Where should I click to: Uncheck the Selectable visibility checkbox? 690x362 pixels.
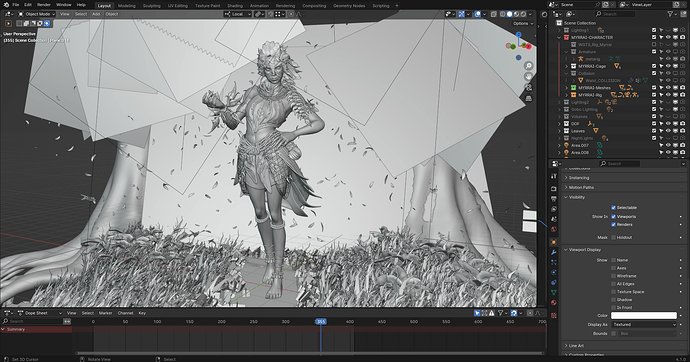pos(613,208)
